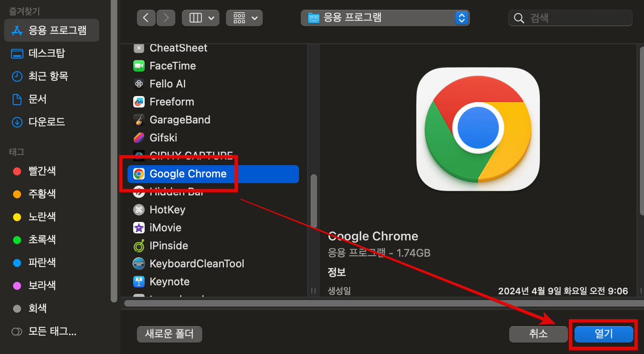Open 다운로드 folder in the sidebar

pos(51,122)
